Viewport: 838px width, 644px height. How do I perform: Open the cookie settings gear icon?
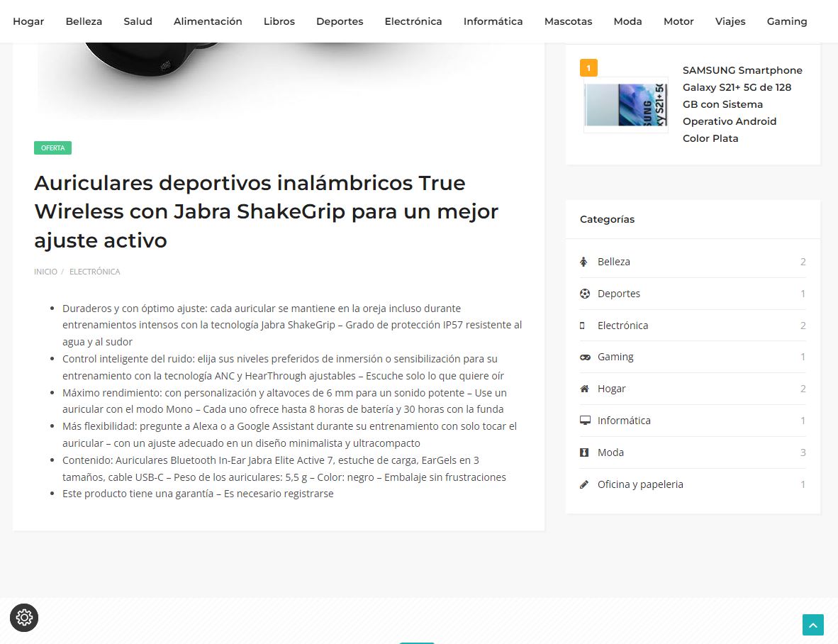click(24, 618)
